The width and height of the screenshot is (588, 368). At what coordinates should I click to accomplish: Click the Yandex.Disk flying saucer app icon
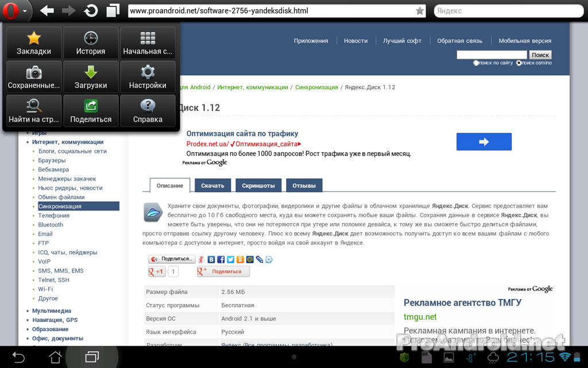pos(153,213)
